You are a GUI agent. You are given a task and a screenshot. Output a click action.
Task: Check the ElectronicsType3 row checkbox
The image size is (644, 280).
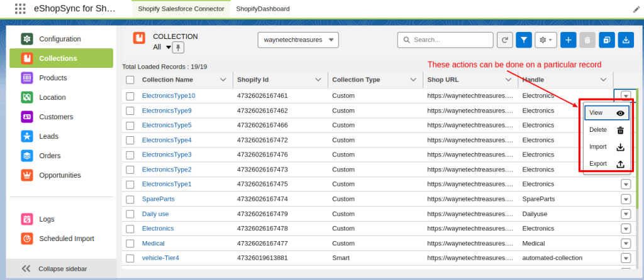[x=130, y=155]
